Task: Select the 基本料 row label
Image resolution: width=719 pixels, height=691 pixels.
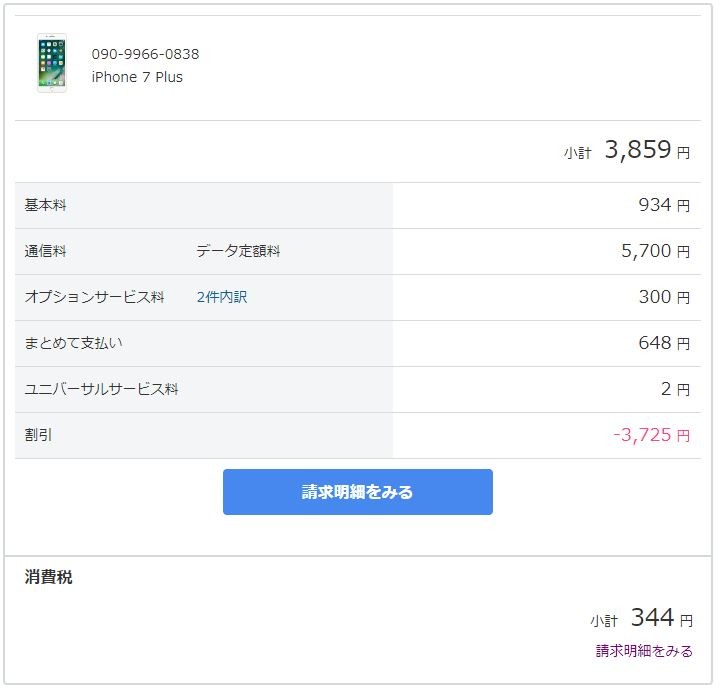Action: pos(45,205)
